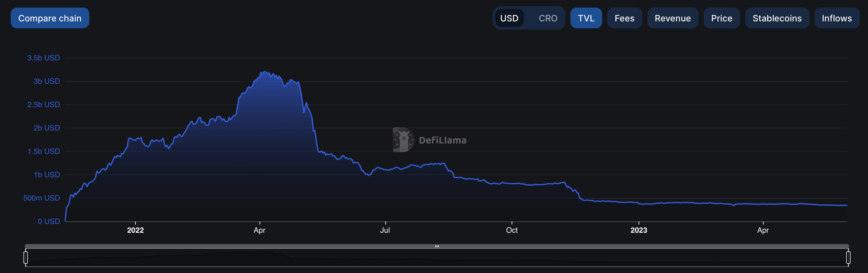The width and height of the screenshot is (868, 273).
Task: Click the 2023 x-axis label
Action: coord(639,230)
